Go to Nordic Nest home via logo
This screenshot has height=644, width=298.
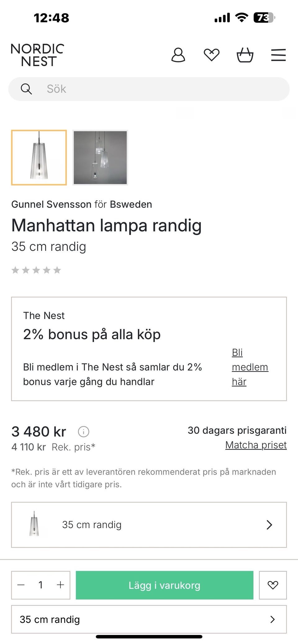(x=37, y=55)
